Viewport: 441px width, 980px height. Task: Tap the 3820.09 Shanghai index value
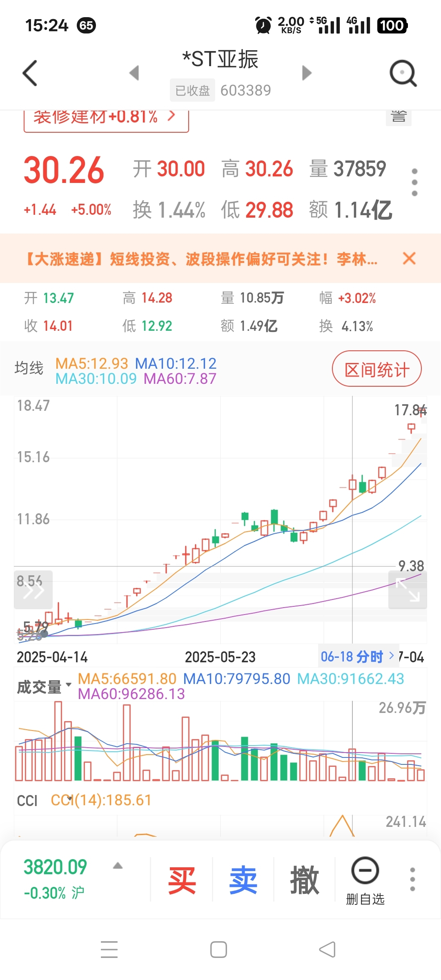point(55,867)
